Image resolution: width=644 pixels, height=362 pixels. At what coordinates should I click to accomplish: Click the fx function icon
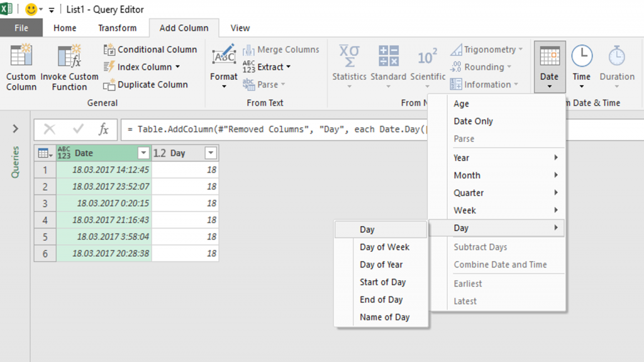104,129
